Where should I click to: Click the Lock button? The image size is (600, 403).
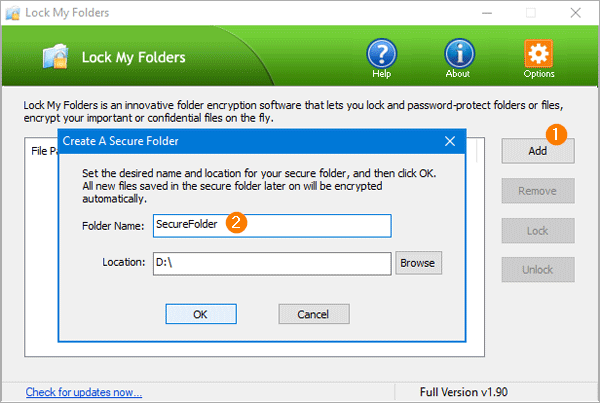coord(537,231)
